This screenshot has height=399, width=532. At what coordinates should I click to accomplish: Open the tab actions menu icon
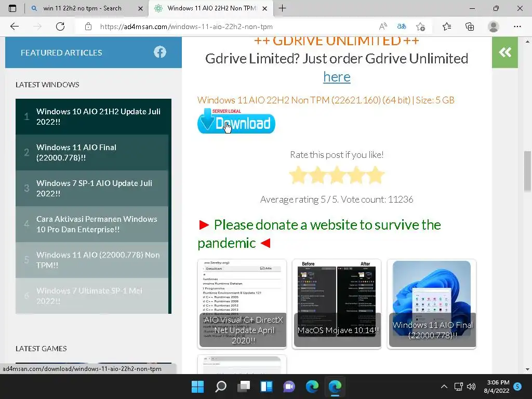pyautogui.click(x=12, y=8)
